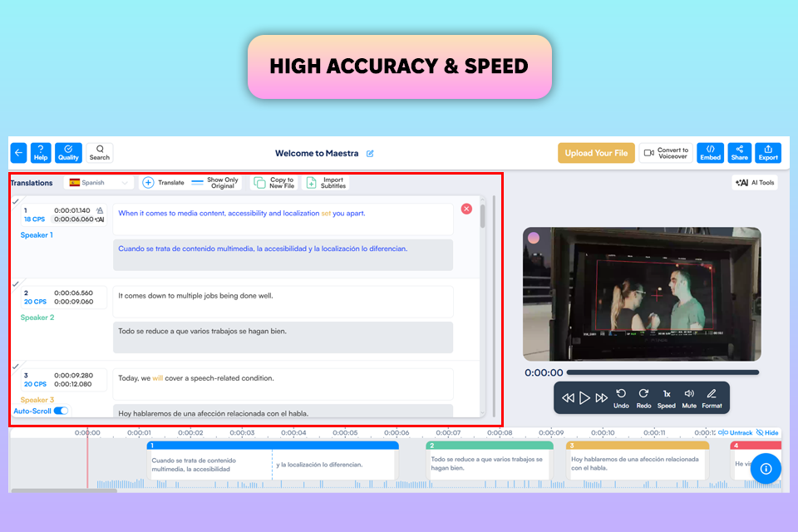The image size is (798, 532).
Task: Open the Quality check tool
Action: click(68, 153)
